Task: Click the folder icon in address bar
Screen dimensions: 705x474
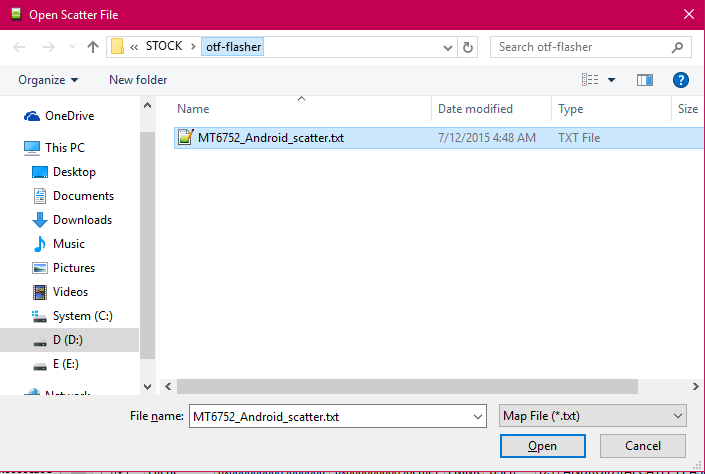Action: 117,47
